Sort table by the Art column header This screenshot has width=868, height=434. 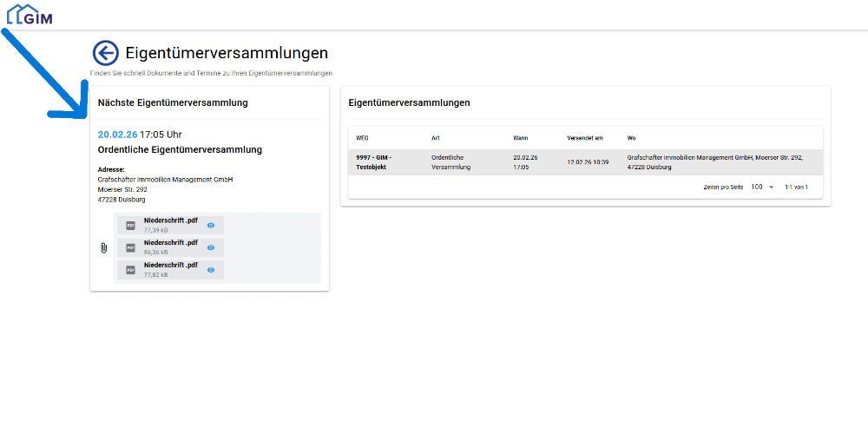[x=436, y=138]
